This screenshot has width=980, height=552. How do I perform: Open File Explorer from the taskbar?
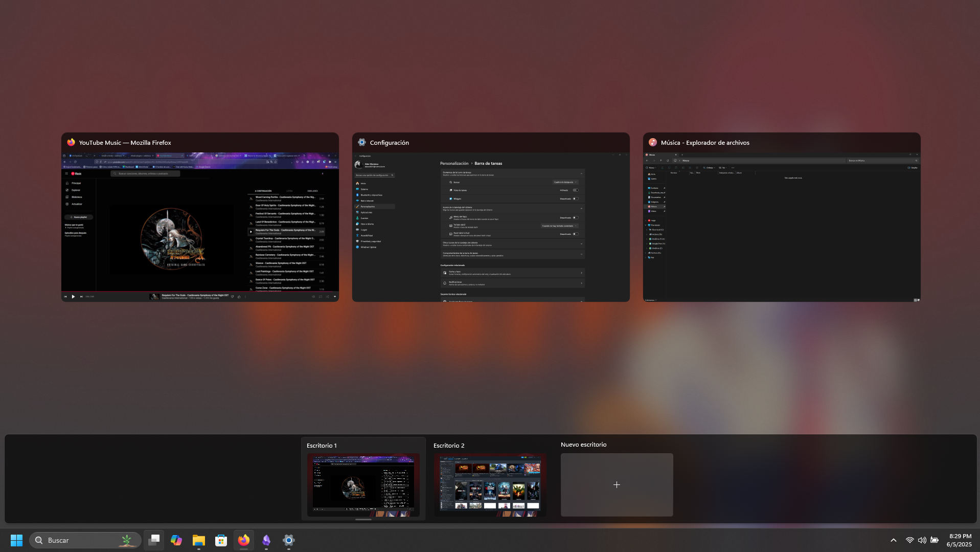click(199, 540)
